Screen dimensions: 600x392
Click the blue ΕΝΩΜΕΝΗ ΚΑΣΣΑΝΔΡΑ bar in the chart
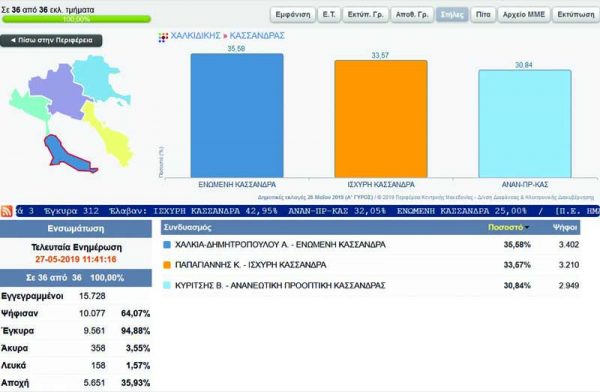click(237, 116)
